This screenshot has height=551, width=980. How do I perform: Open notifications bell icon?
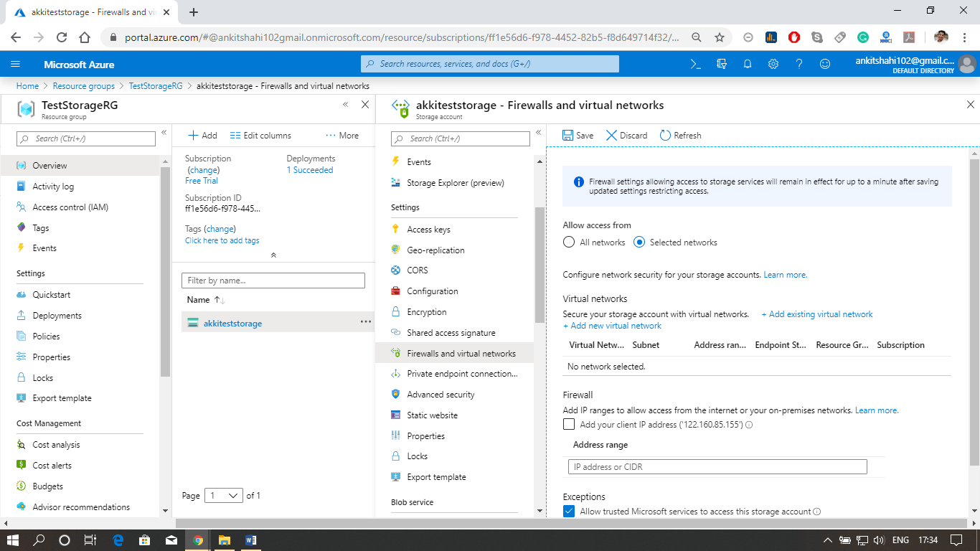click(x=747, y=64)
